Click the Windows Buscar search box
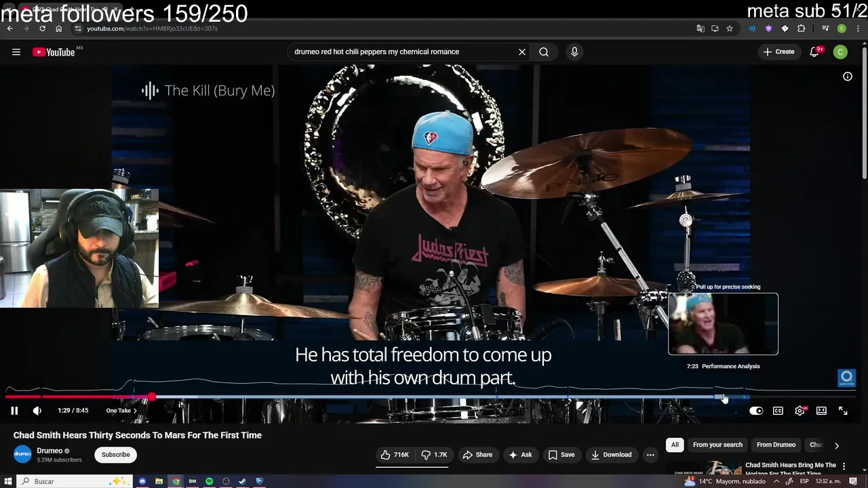 tap(75, 481)
